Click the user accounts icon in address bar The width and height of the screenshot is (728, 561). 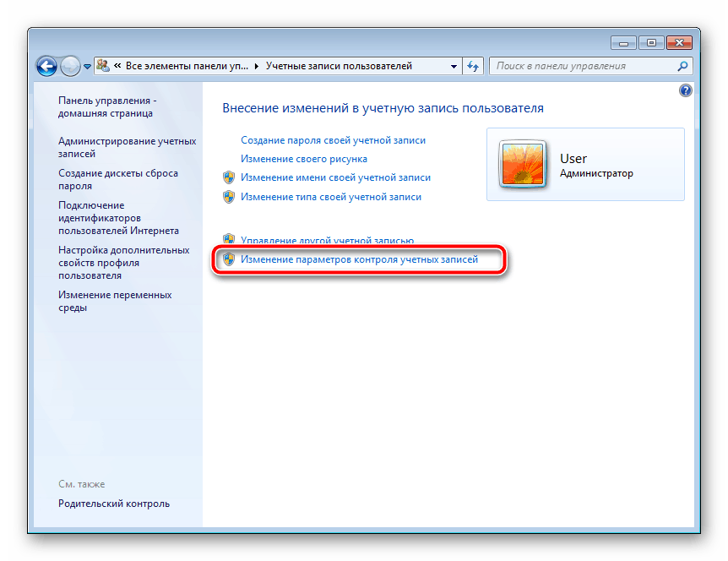point(102,66)
